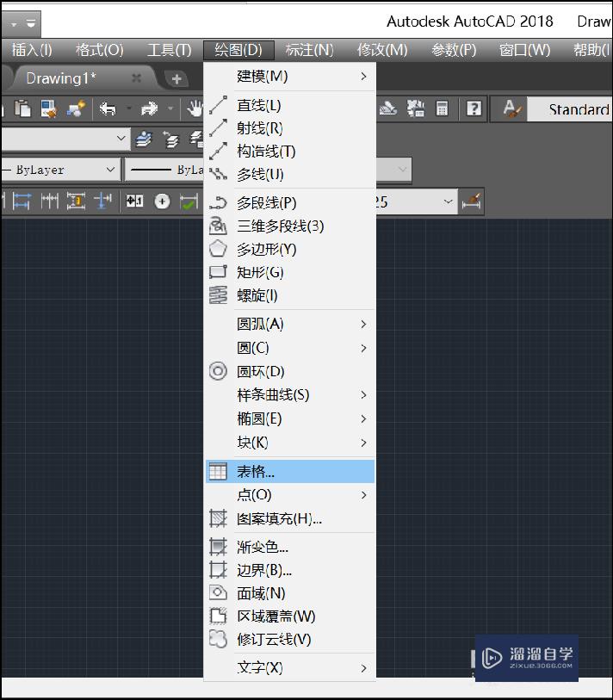Image resolution: width=613 pixels, height=700 pixels.
Task: Expand the Modeling (建模) submenu
Action: pyautogui.click(x=289, y=77)
